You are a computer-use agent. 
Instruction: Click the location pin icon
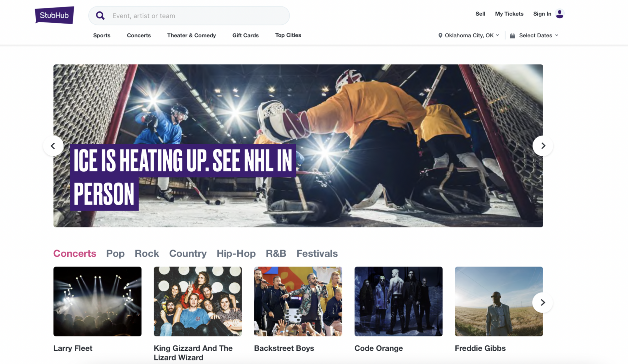pos(440,35)
